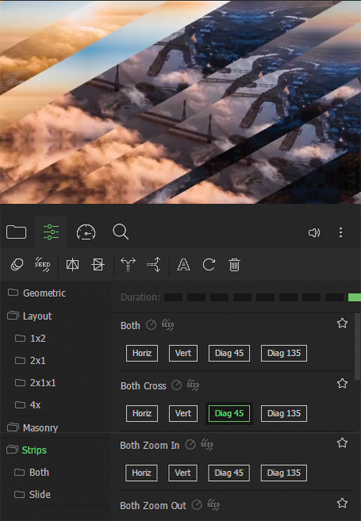Favorite the Both Cross preset
Viewport: 361px width, 521px height.
click(342, 384)
